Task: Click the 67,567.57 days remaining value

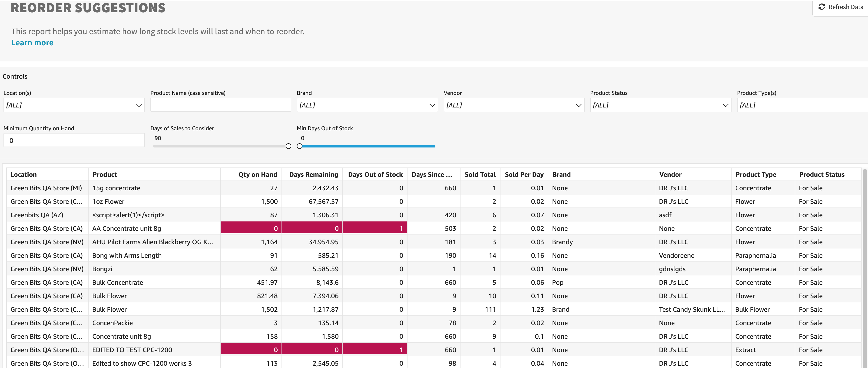Action: pos(324,201)
